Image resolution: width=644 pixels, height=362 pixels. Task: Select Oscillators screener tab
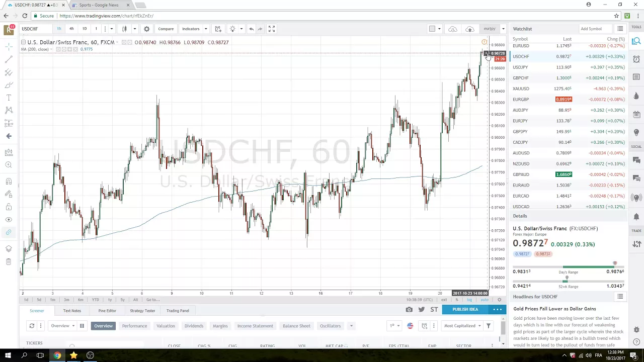coord(330,326)
